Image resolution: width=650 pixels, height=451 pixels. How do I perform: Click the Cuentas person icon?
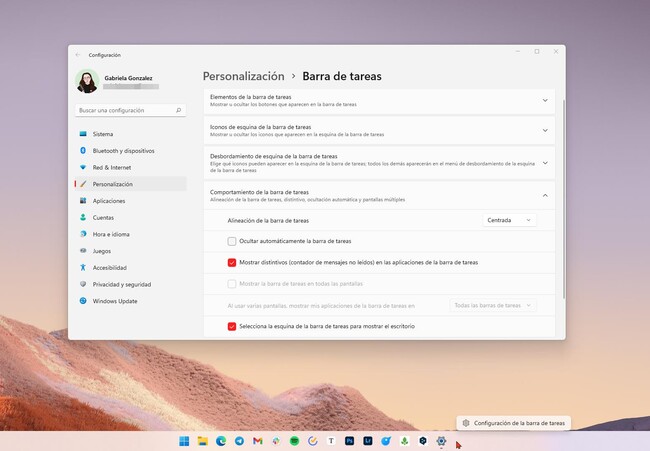click(x=83, y=217)
